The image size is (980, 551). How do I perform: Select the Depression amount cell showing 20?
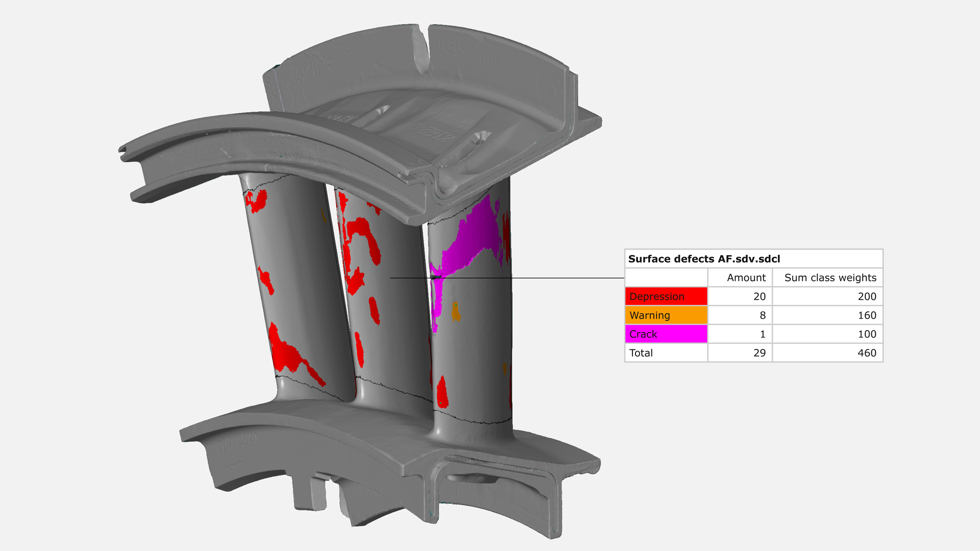[x=759, y=296]
